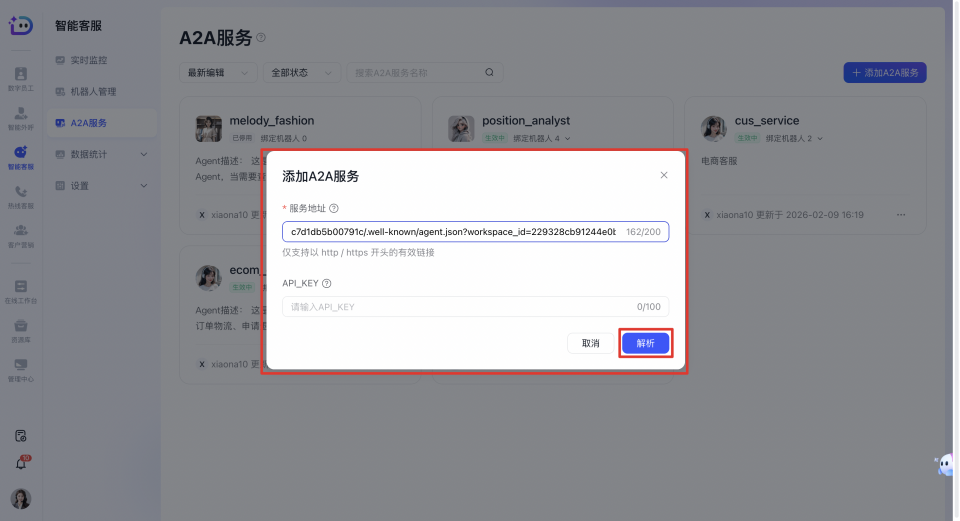Click the help icon next to API_KEY
The image size is (960, 521).
(327, 283)
